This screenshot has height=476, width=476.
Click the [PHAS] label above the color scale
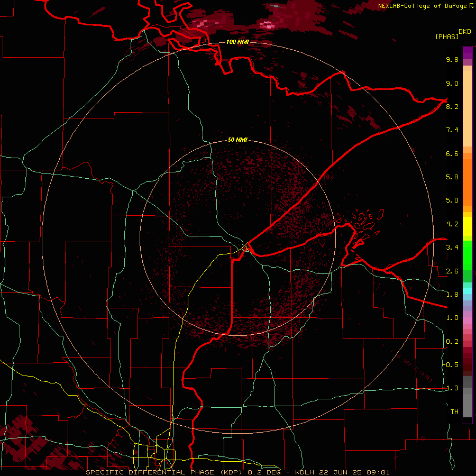point(447,36)
